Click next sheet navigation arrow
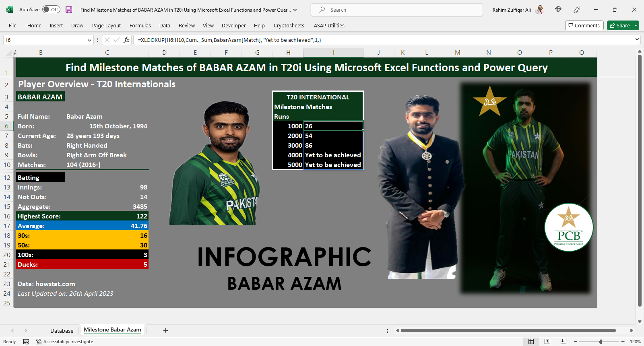The height and width of the screenshot is (346, 644). tap(26, 330)
